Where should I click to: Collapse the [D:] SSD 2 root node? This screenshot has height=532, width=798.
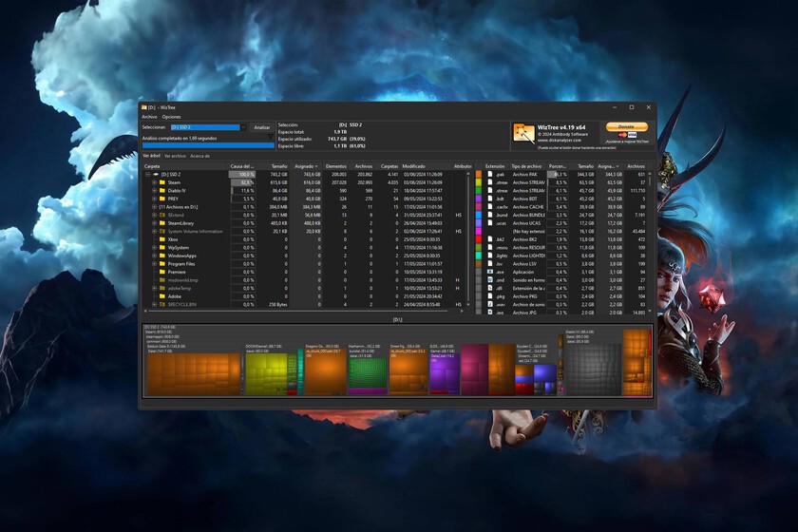tap(148, 174)
